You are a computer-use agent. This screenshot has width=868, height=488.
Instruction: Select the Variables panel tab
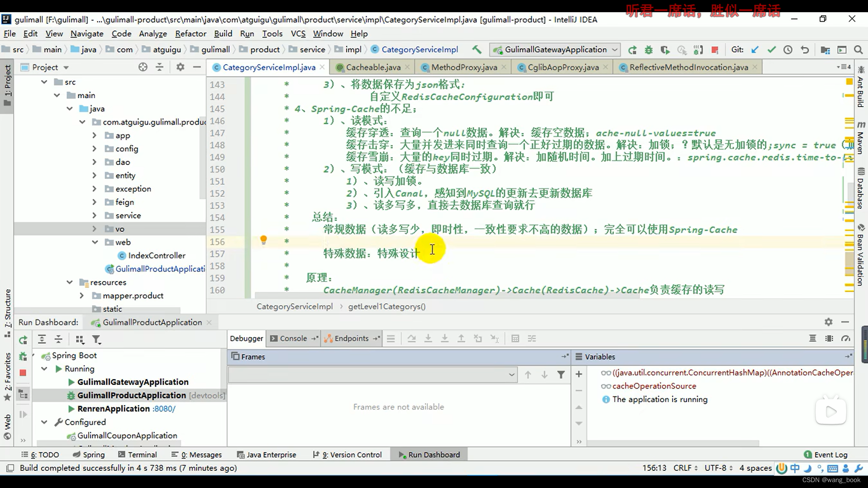coord(600,357)
